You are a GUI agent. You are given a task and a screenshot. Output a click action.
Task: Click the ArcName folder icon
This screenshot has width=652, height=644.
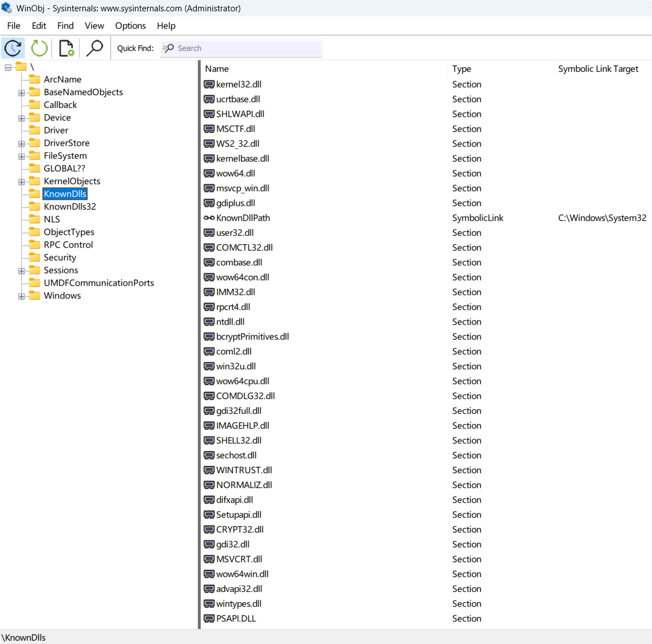[x=35, y=79]
